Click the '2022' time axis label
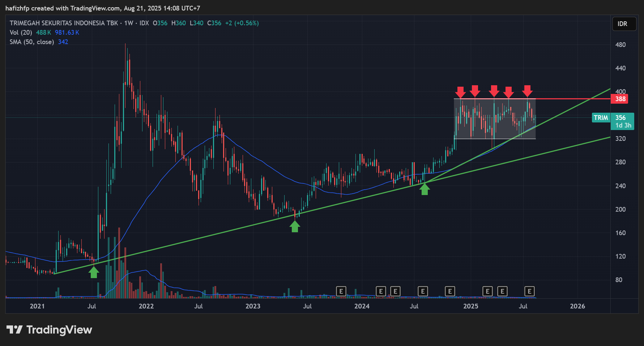 pos(146,306)
